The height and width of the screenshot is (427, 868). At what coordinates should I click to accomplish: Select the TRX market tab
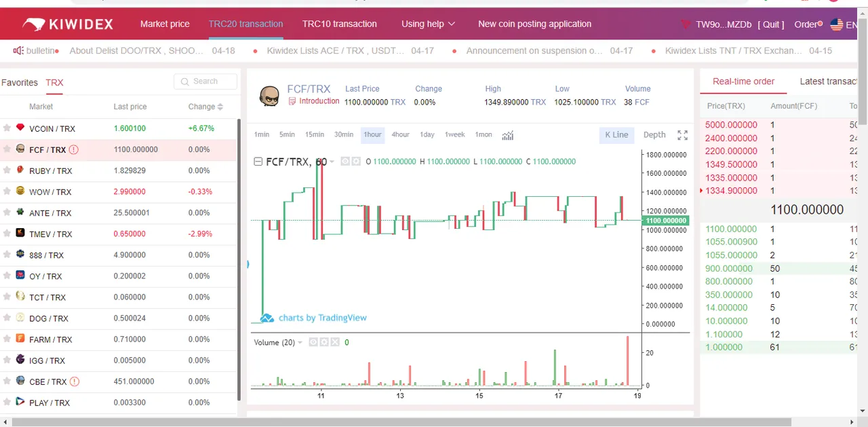click(x=54, y=82)
